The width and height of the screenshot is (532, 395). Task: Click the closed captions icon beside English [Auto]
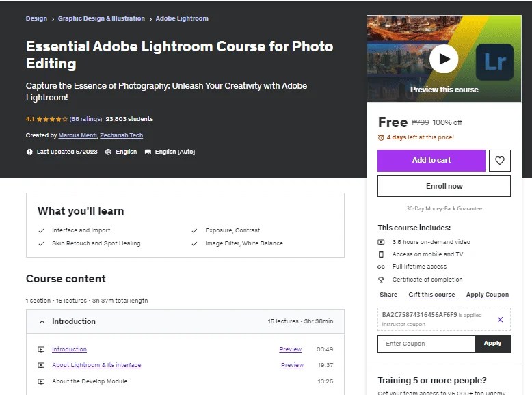(148, 152)
